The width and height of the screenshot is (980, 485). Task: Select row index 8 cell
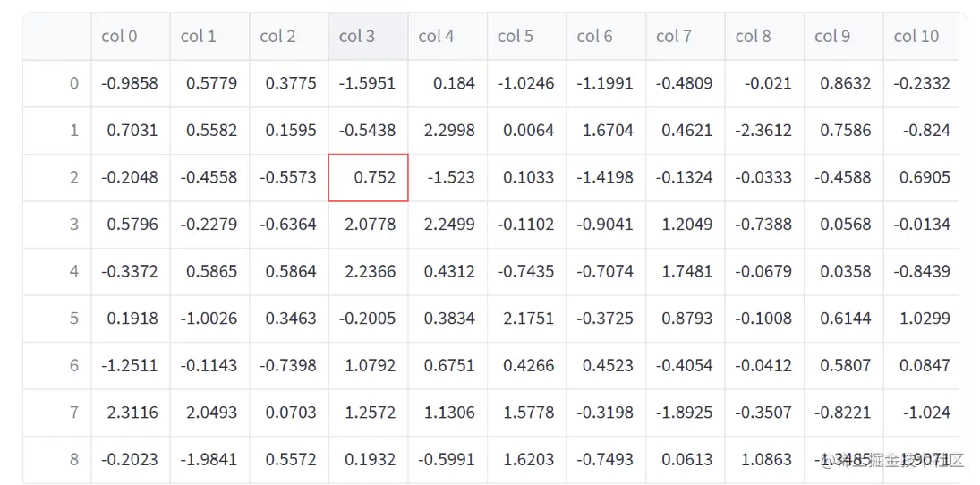click(x=57, y=460)
